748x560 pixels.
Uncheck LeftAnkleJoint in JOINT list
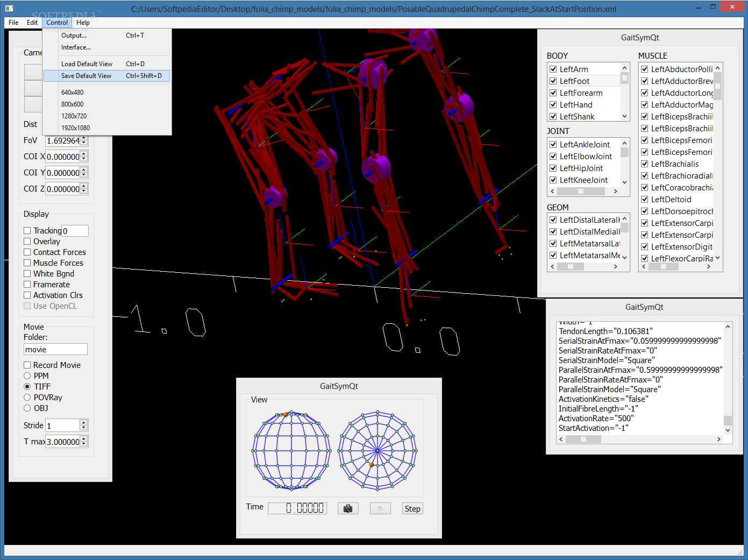(x=553, y=145)
